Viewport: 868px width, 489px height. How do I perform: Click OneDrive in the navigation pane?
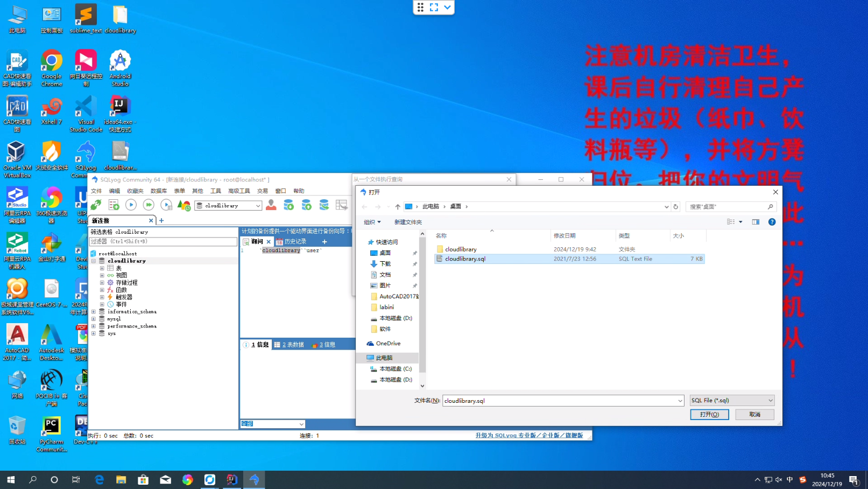[x=388, y=344]
